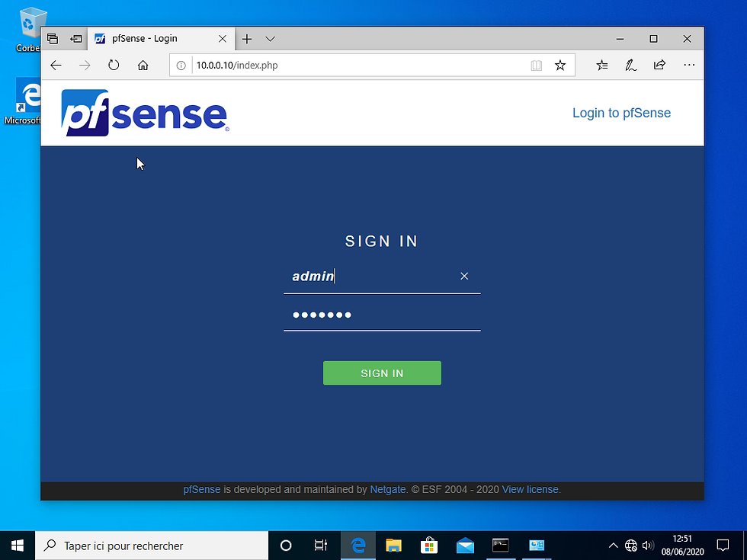Click the Taper ici pour rechercher search box

tap(152, 546)
